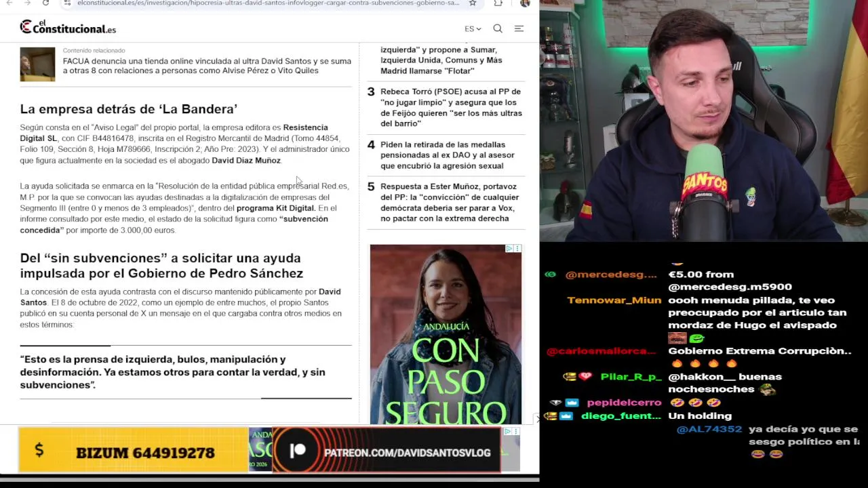Click '@hakkon__ buenas nochesnoches' message
This screenshot has height=488, width=868.
pos(725,383)
